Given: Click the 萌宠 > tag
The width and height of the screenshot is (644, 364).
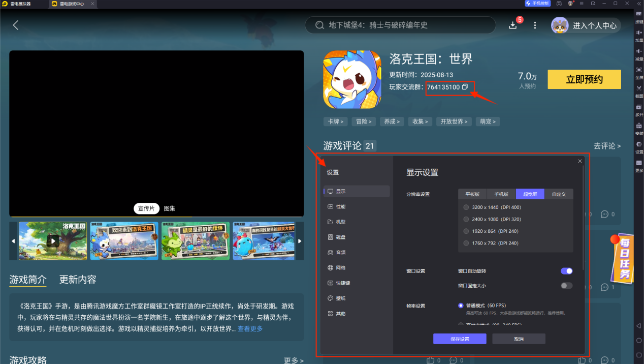Looking at the screenshot, I should click(488, 122).
